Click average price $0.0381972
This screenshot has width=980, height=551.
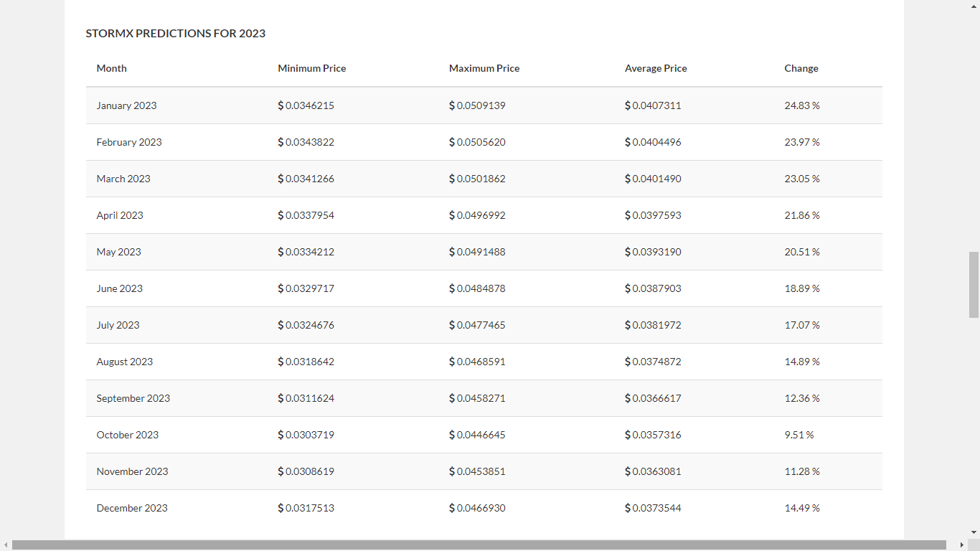[x=654, y=325]
